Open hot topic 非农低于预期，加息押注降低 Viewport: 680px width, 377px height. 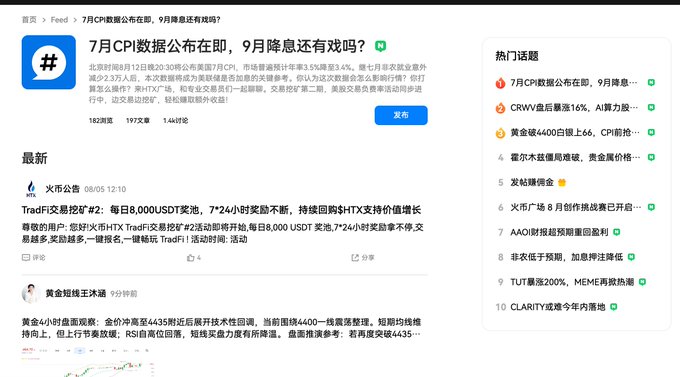pos(566,257)
